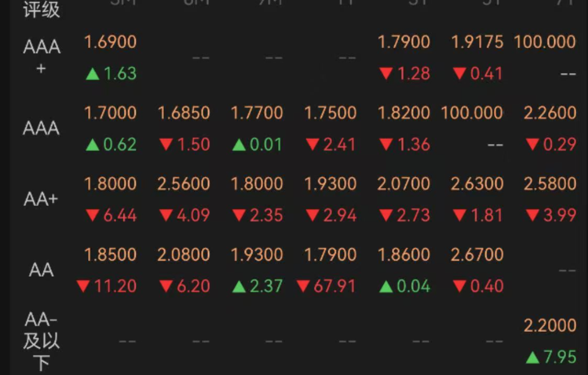
Task: Click green up arrow beside 2.37
Action: click(239, 286)
